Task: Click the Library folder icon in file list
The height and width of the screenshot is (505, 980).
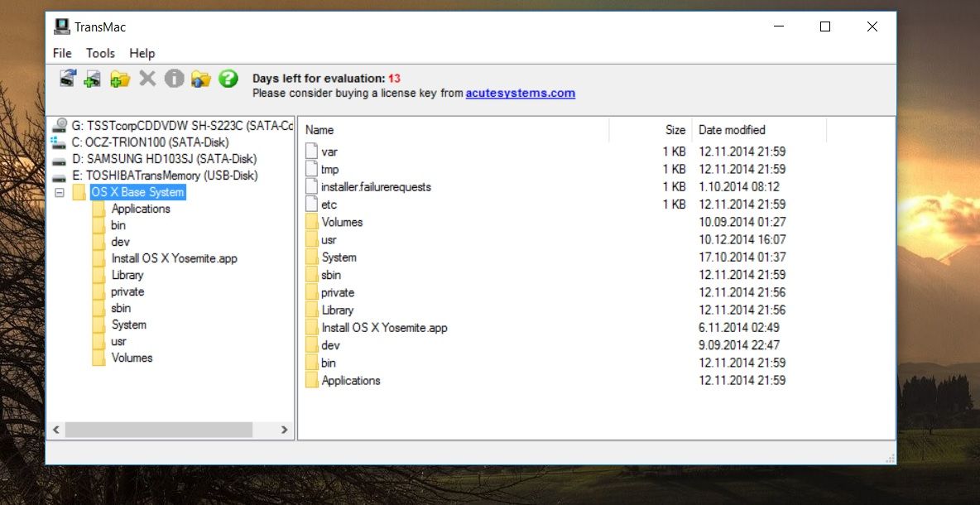Action: 312,310
